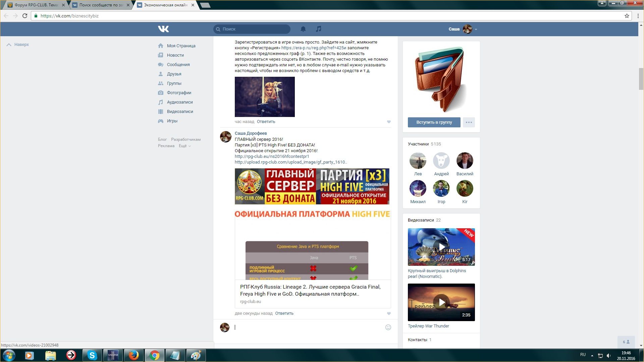Open the Участники members list header
Screen dimensions: 644x362
pyautogui.click(x=424, y=144)
